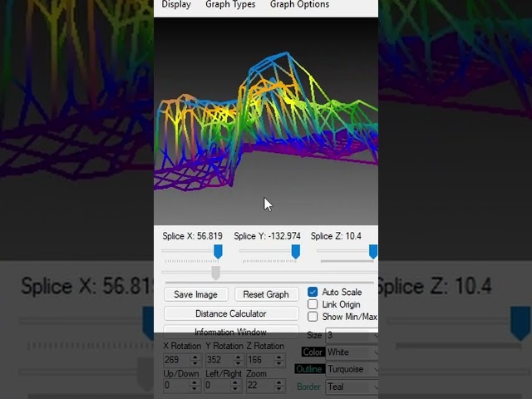Open the Graph Types menu
This screenshot has width=532, height=399.
point(230,4)
